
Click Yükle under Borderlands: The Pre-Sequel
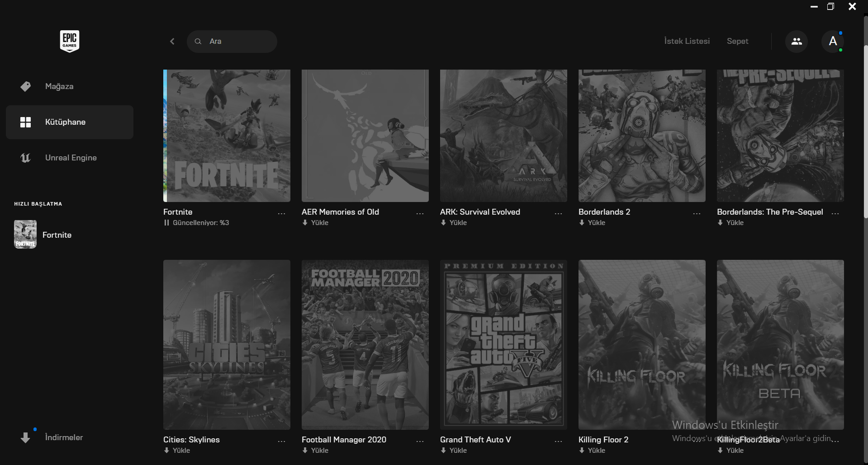(730, 223)
